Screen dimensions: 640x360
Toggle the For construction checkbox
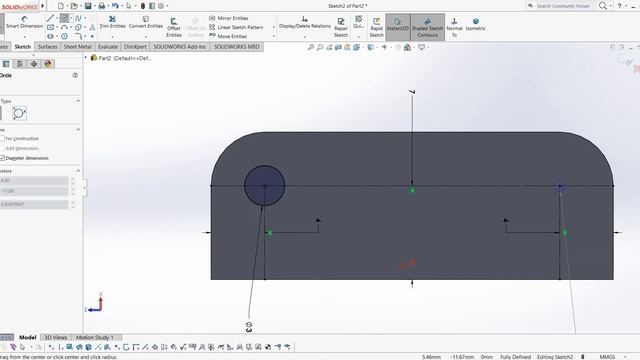pos(2,138)
